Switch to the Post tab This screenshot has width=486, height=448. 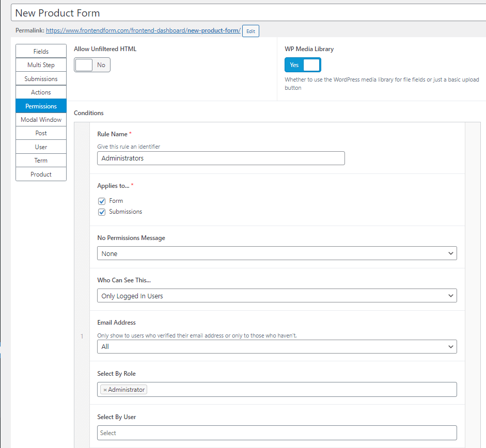click(x=41, y=133)
